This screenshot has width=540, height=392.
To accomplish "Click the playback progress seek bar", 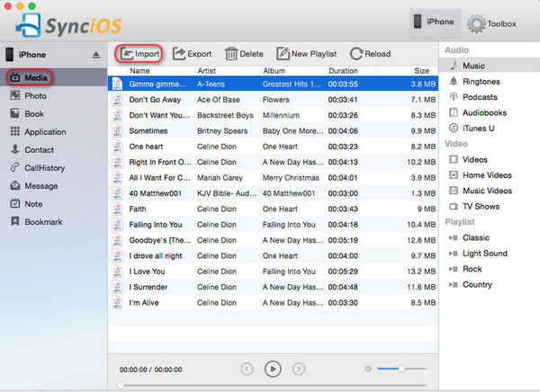I will 273,385.
